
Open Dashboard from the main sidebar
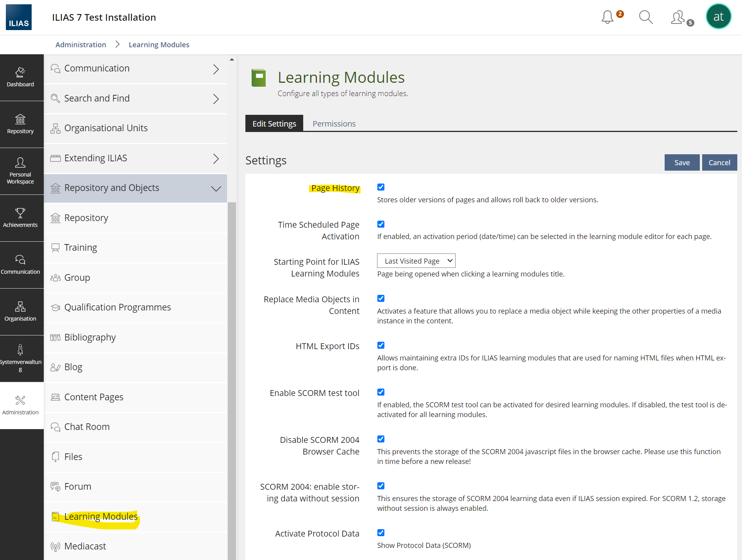[x=20, y=77]
